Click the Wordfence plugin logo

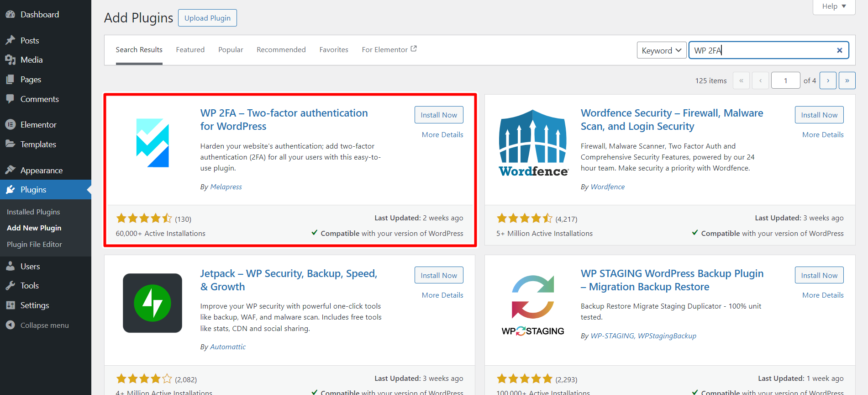(533, 143)
